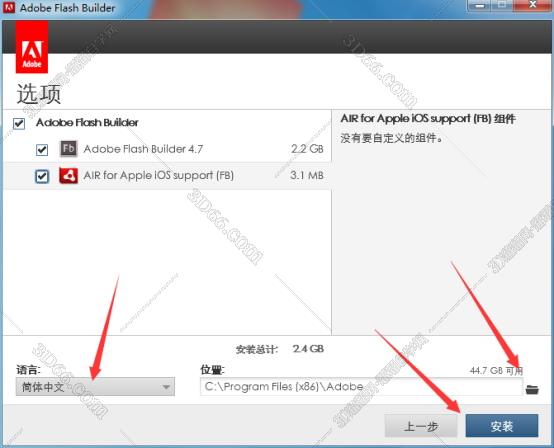Select the AIR for Apple iOS support row
Viewport: 554px width, 448px height.
point(167,176)
